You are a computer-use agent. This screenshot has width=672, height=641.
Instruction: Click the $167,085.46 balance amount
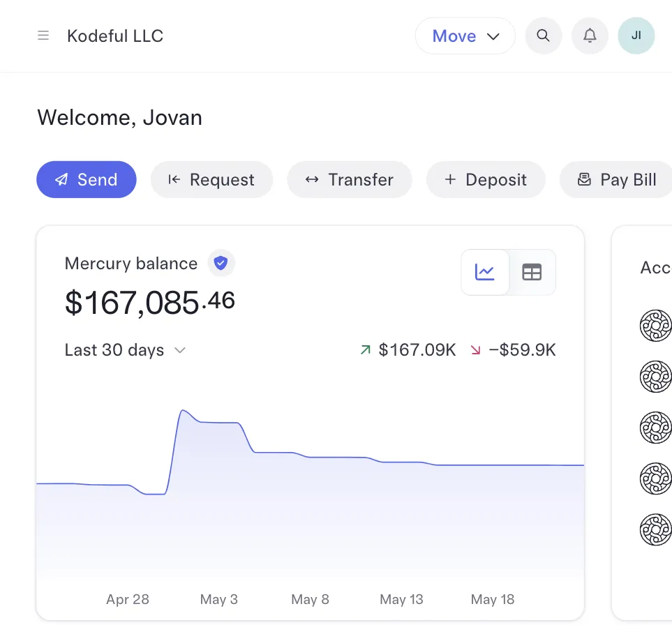[149, 303]
